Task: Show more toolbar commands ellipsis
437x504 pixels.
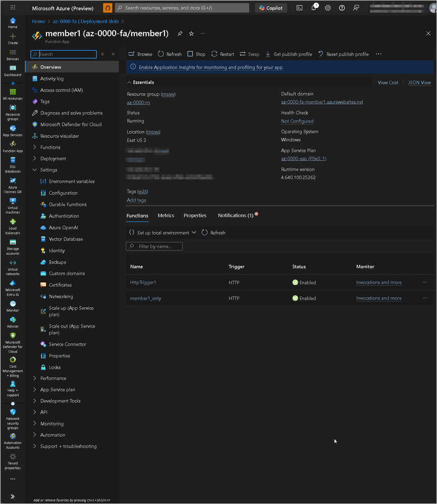Action: 378,54
